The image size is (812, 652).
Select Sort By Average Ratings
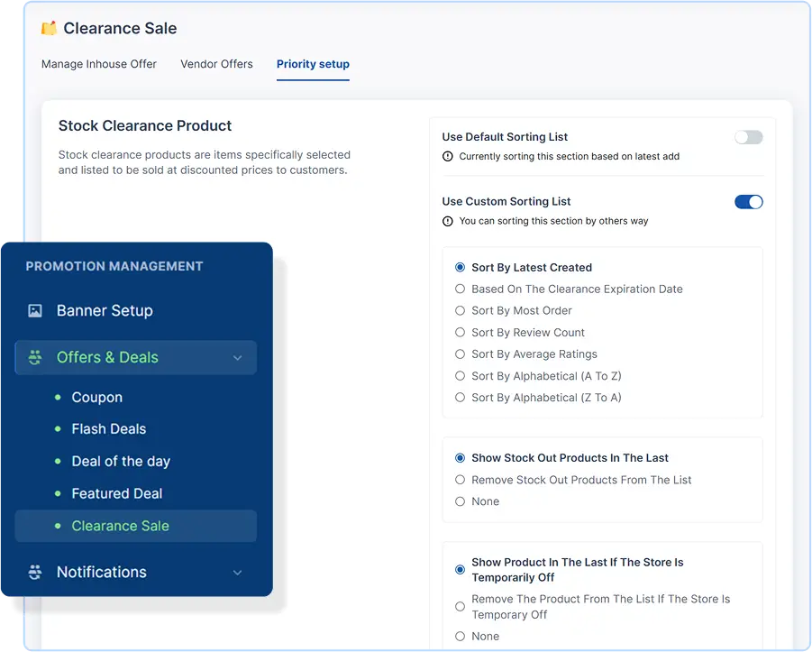(460, 354)
